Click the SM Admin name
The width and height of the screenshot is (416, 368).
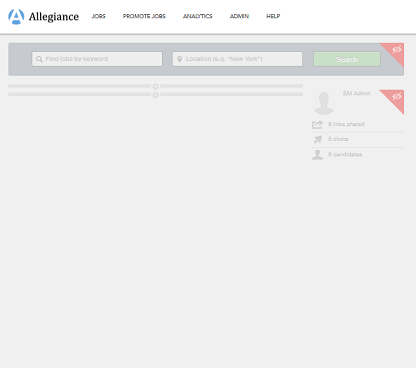coord(357,93)
